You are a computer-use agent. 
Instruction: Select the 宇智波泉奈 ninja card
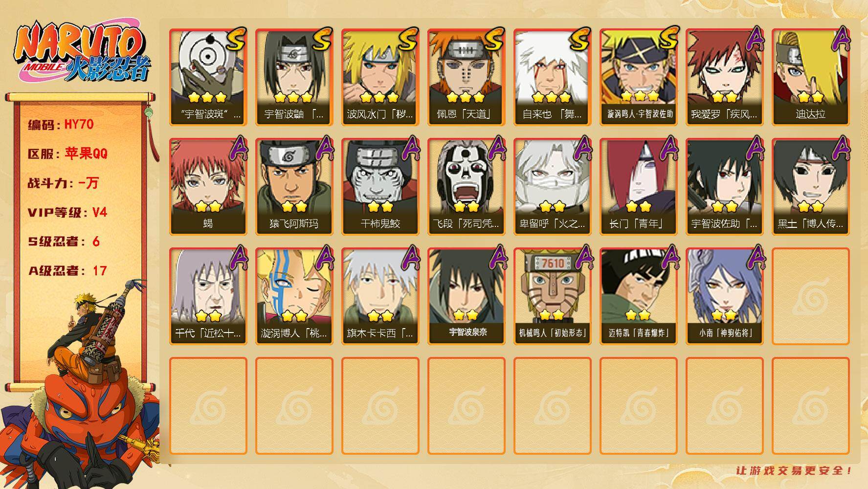tap(466, 296)
